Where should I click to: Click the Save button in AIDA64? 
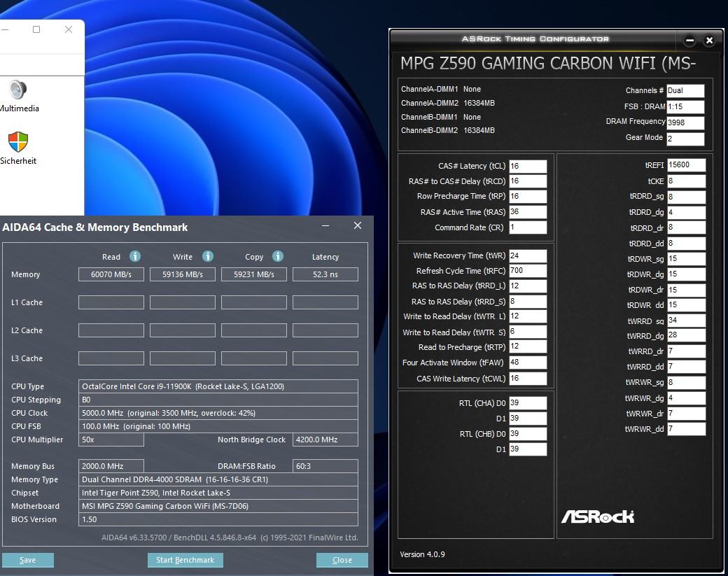(x=27, y=560)
